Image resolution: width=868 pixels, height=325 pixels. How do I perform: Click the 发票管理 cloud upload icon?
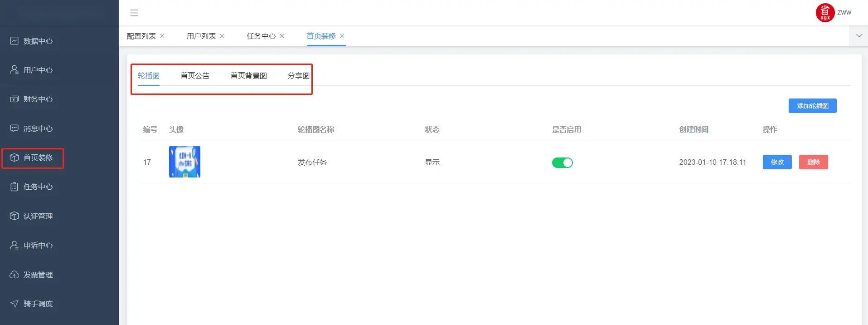pos(15,275)
